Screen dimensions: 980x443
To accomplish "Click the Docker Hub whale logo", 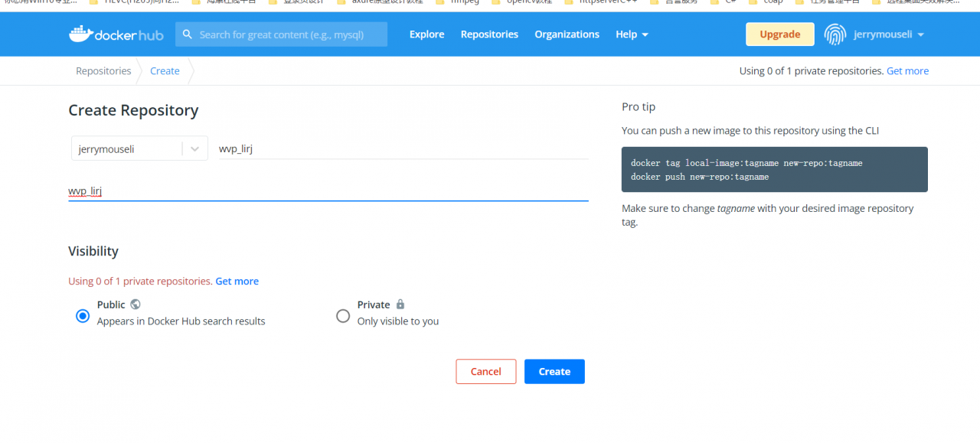I will pos(80,34).
